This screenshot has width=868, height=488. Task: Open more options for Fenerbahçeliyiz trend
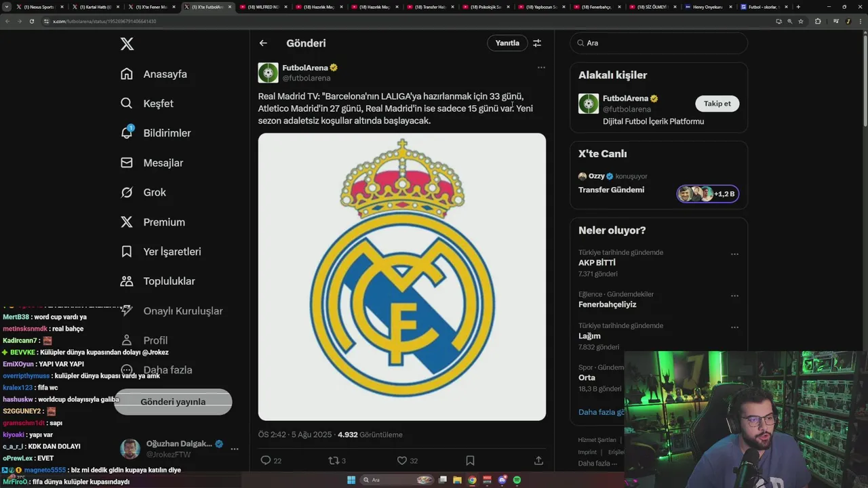tap(734, 296)
